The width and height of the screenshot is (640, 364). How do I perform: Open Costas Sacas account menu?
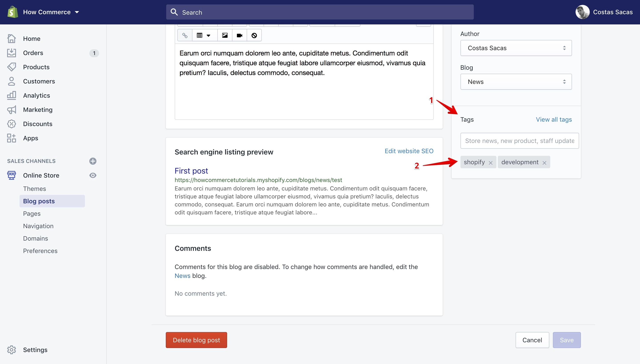604,12
